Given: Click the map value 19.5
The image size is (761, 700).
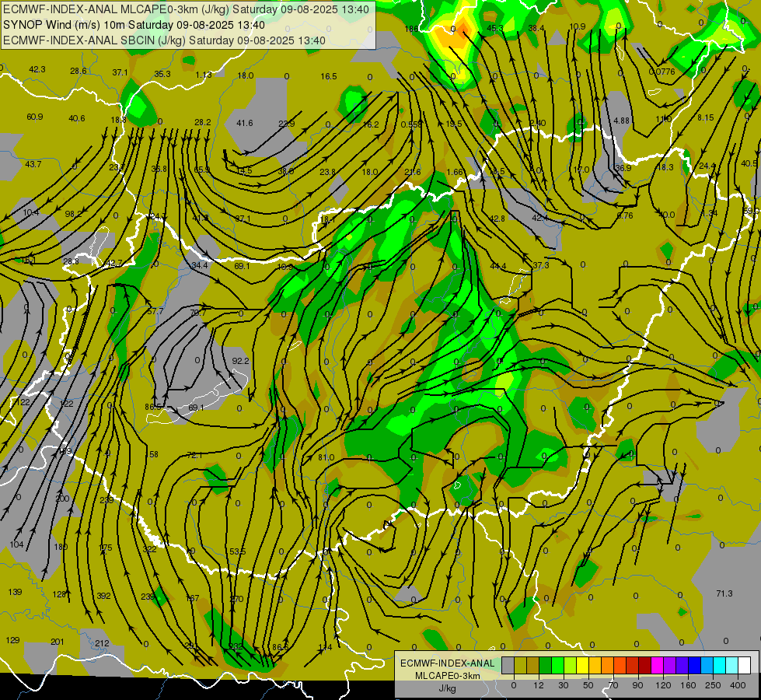Looking at the screenshot, I should [454, 124].
